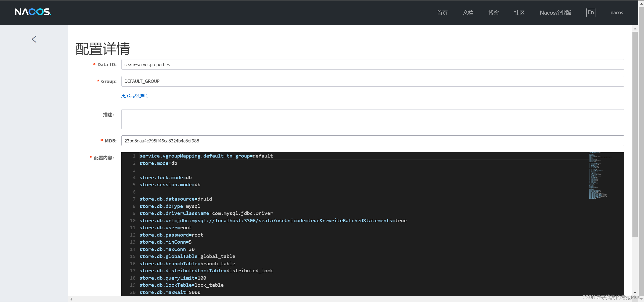Viewport: 644px width, 302px height.
Task: Click the back arrow icon
Action: click(34, 39)
